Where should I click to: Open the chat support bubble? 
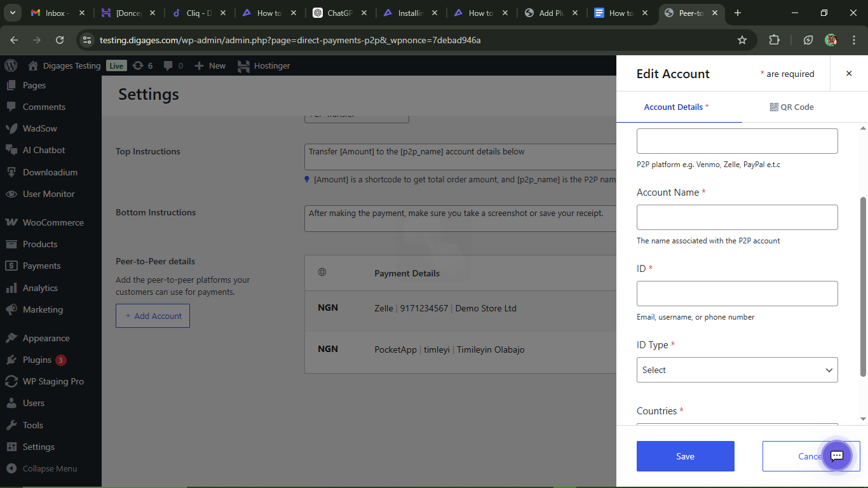[x=837, y=456]
